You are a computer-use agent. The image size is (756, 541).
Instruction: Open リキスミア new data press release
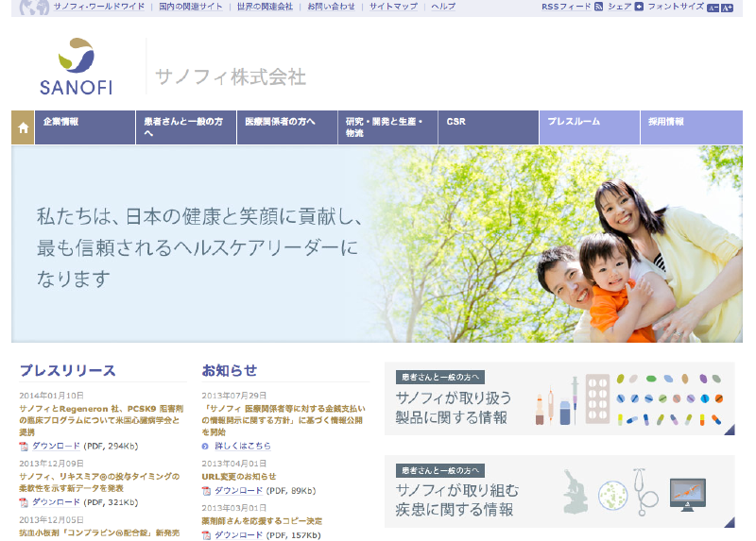pos(99,482)
